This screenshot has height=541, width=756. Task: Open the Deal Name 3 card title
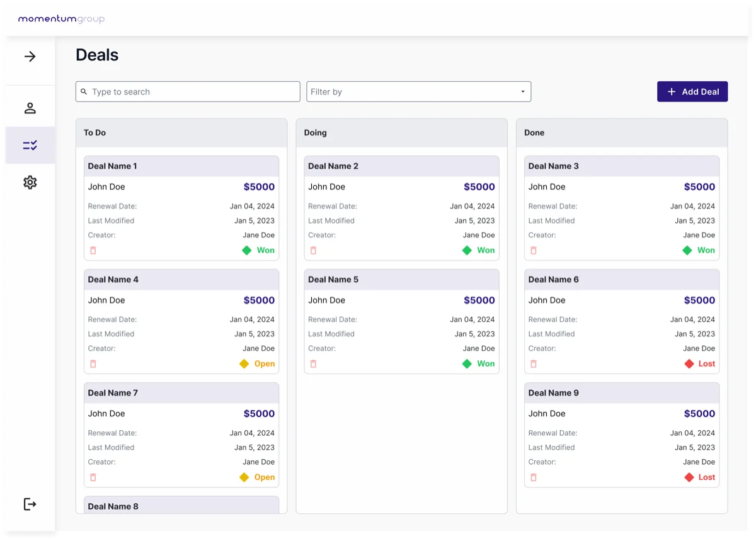[x=553, y=166]
